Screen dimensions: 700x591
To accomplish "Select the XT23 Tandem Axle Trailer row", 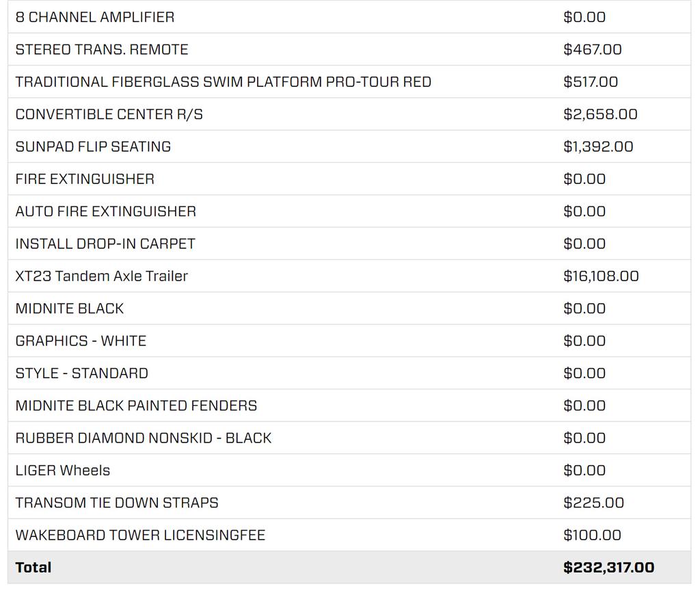I will 349,276.
